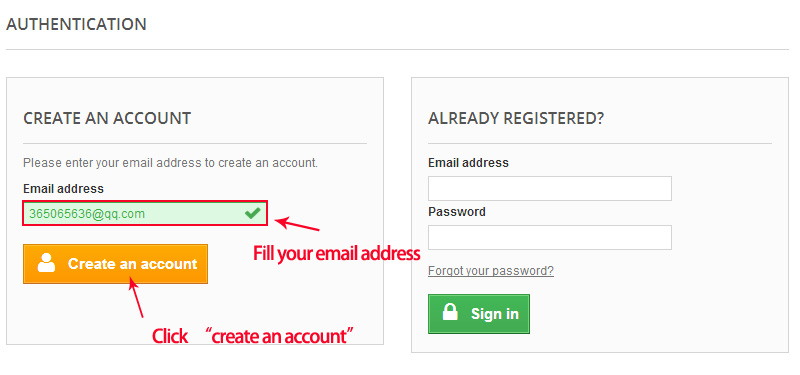Click red 'Fill your email address' annotation
This screenshot has width=800, height=375.
tap(337, 254)
